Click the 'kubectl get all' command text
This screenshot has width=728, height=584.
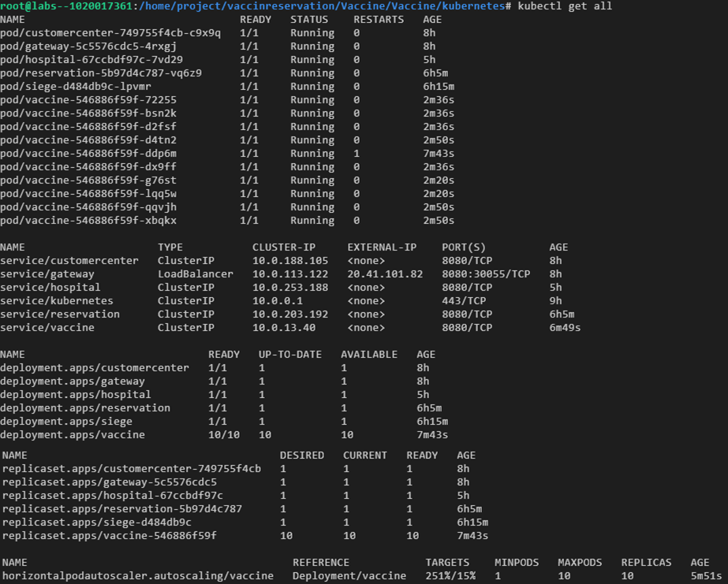565,6
